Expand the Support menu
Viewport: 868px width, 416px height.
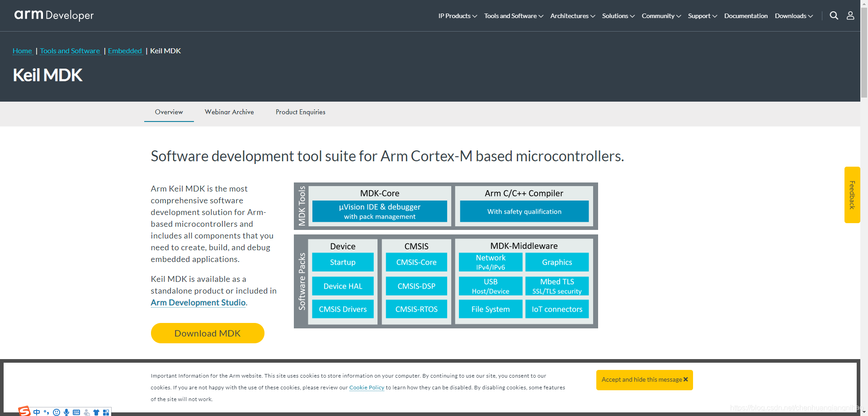click(702, 16)
